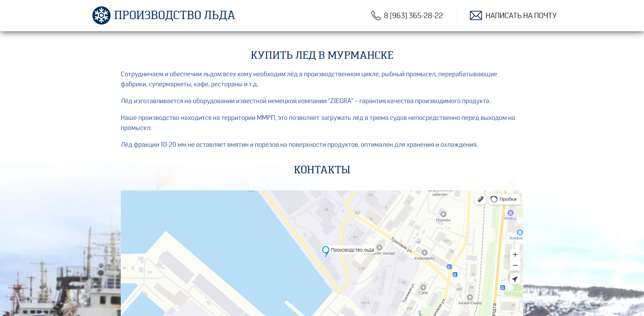Click the Производство льда pin label
This screenshot has width=644, height=316.
click(x=352, y=250)
